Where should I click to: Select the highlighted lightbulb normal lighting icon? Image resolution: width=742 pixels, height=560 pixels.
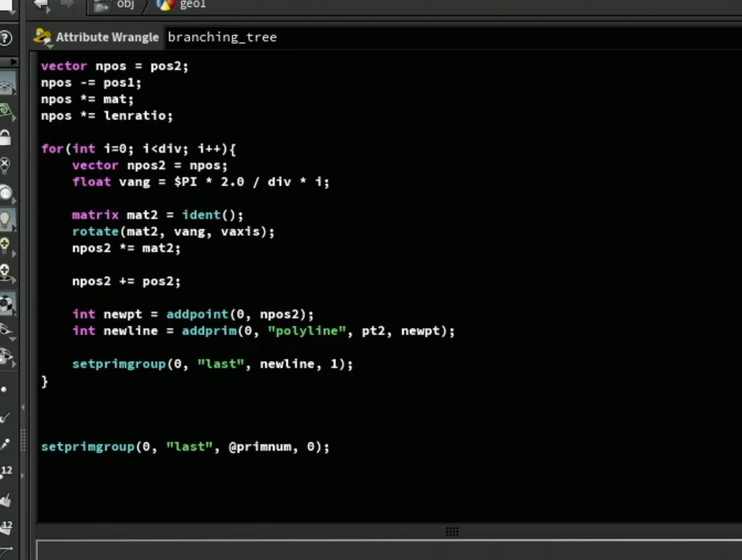(6, 220)
